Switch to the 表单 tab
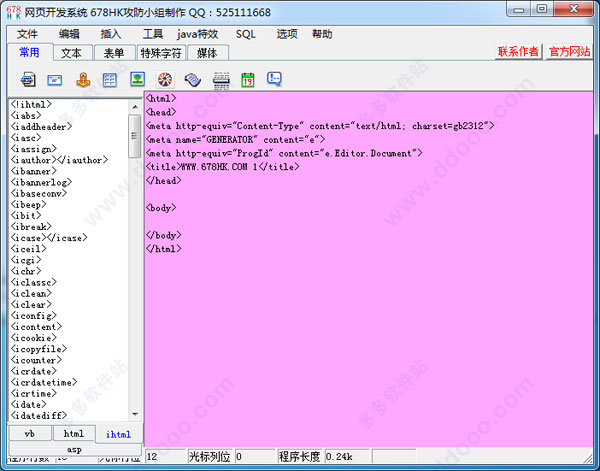This screenshot has height=471, width=600. click(114, 53)
